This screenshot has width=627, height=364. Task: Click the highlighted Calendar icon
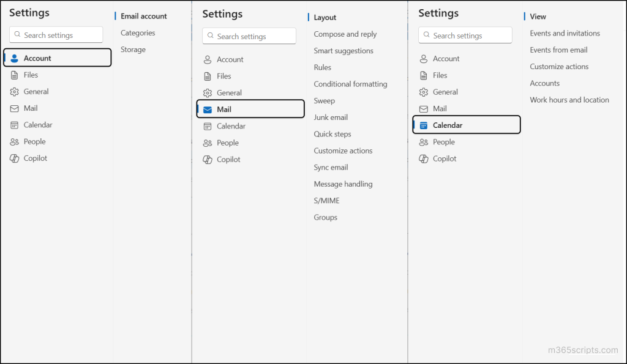424,124
